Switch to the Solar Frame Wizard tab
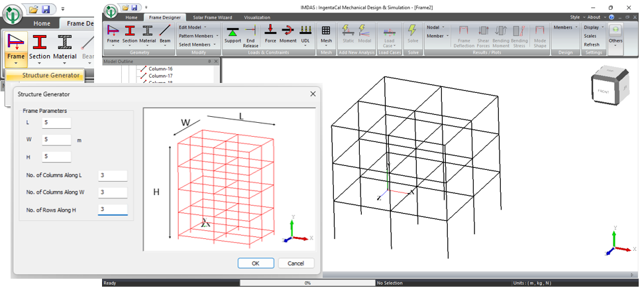This screenshot has height=290, width=644. pyautogui.click(x=212, y=17)
